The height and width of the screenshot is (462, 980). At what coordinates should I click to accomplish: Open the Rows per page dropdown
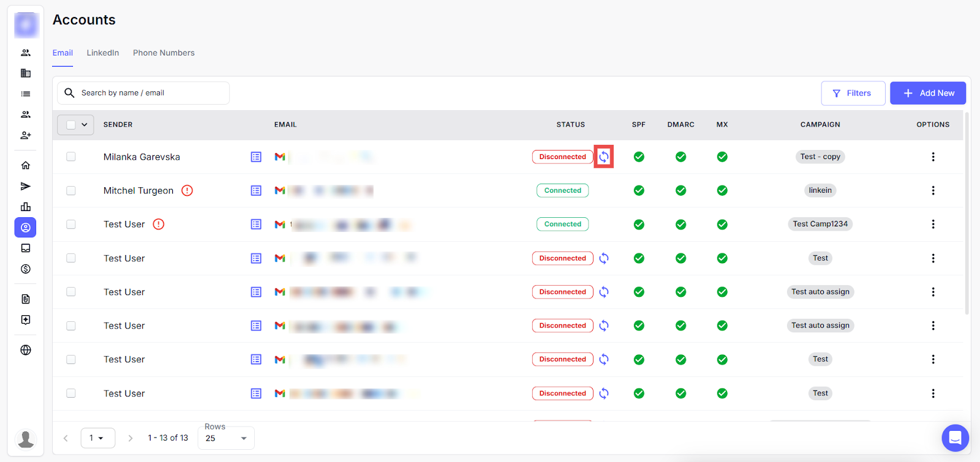click(226, 438)
